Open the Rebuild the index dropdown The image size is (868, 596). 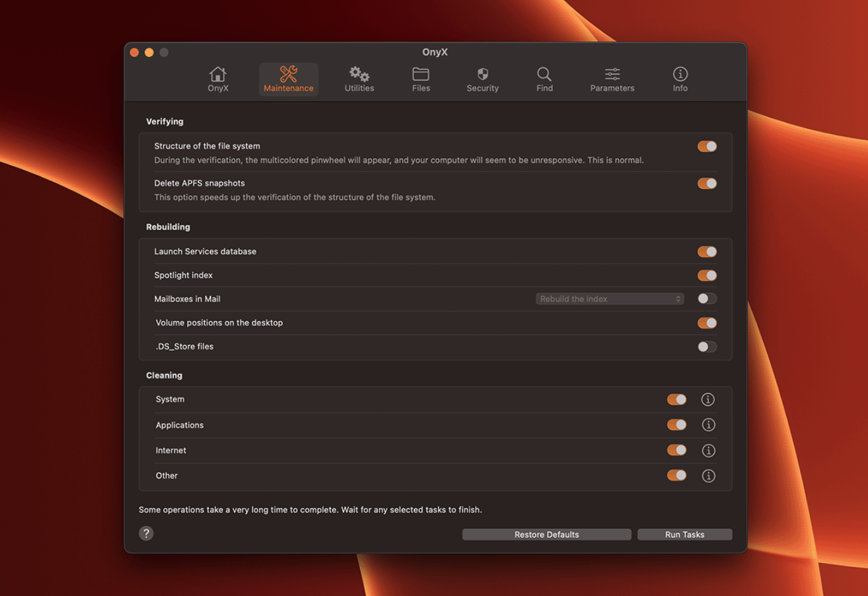pos(609,299)
